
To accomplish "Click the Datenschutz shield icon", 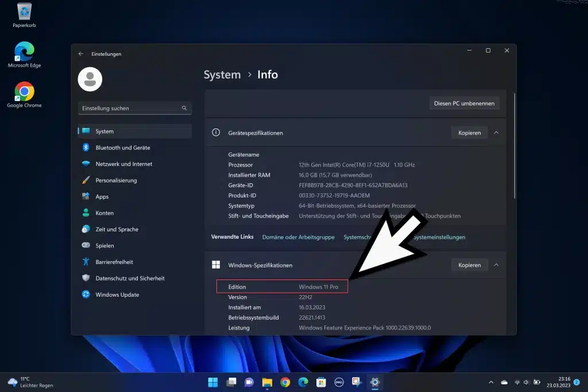I will [x=86, y=278].
